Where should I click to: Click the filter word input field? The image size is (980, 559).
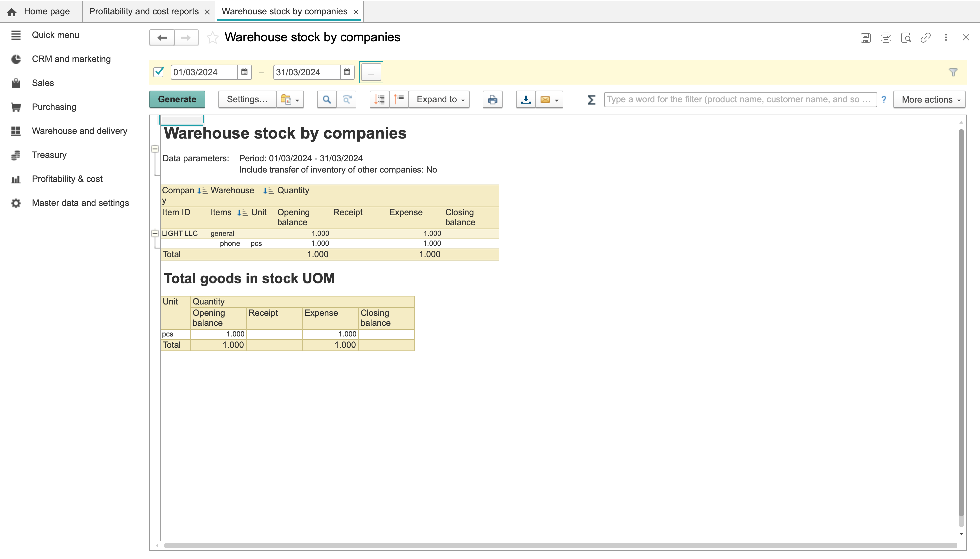coord(740,99)
